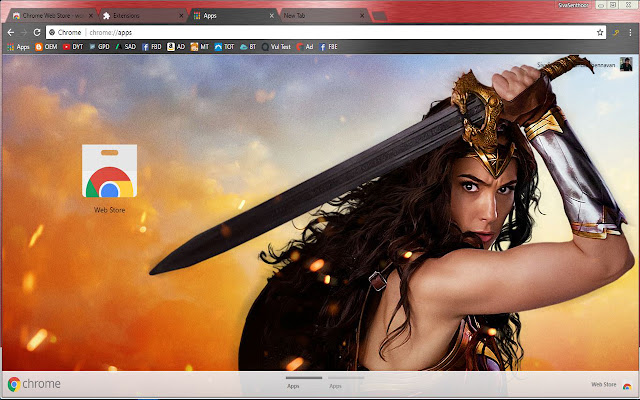
Task: Click the forward navigation arrow
Action: (x=24, y=32)
